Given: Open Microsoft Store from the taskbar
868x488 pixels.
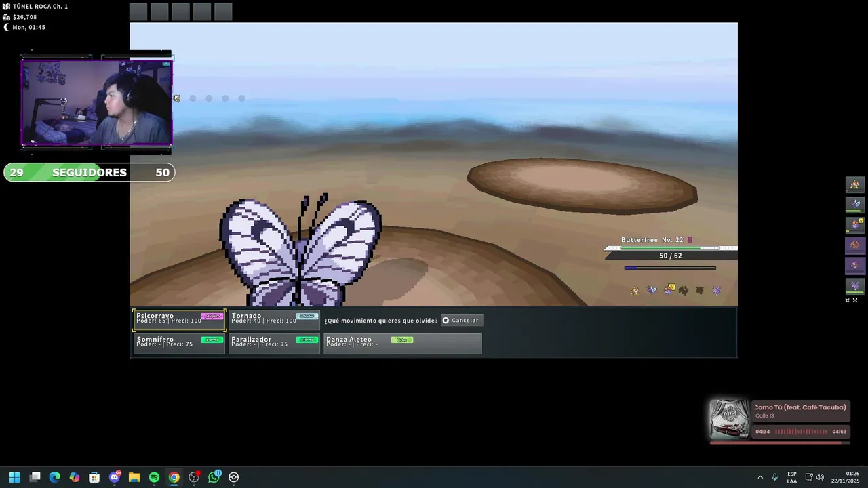Looking at the screenshot, I should [94, 477].
